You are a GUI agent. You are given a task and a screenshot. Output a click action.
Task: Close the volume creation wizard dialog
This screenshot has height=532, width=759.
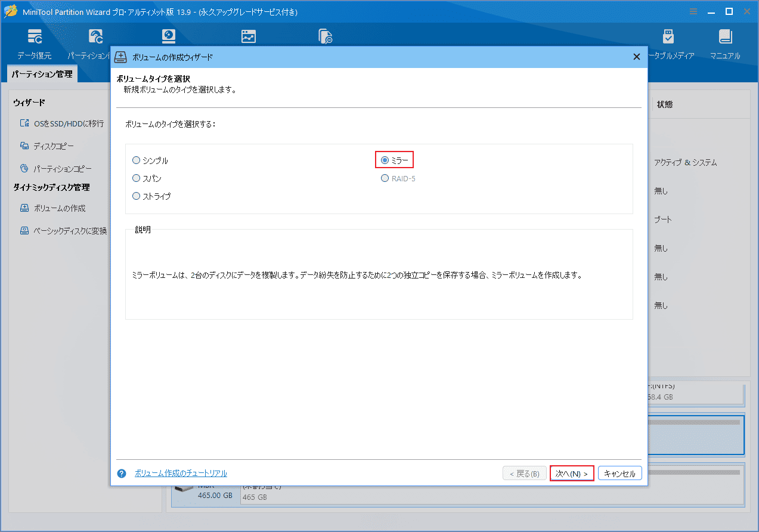(636, 57)
